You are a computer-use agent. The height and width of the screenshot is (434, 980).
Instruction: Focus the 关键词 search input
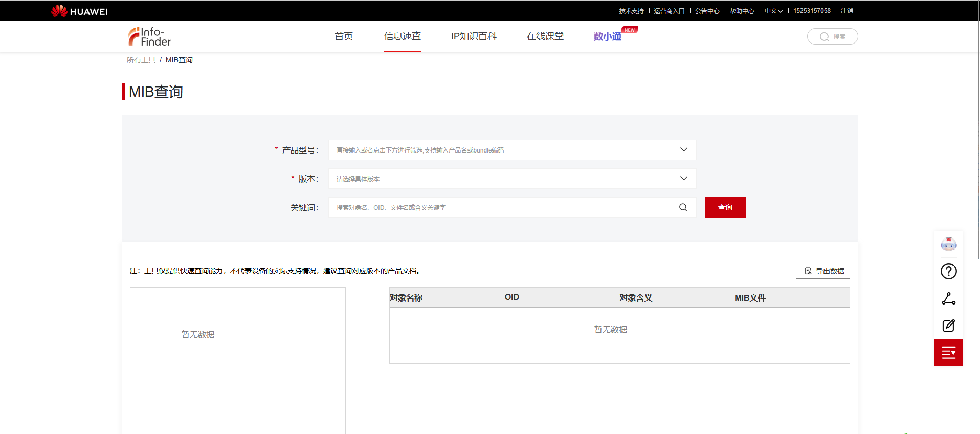[x=513, y=207]
